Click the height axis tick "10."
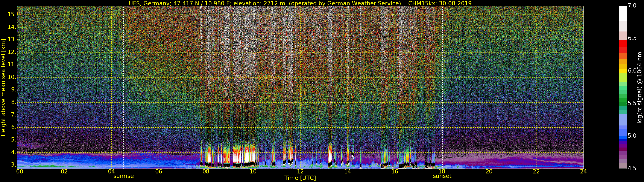This screenshot has width=644, height=182. click(x=12, y=77)
